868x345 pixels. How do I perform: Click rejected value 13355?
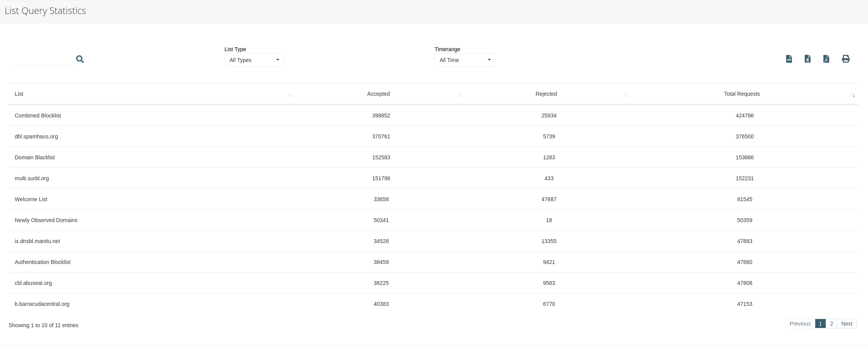click(x=549, y=241)
